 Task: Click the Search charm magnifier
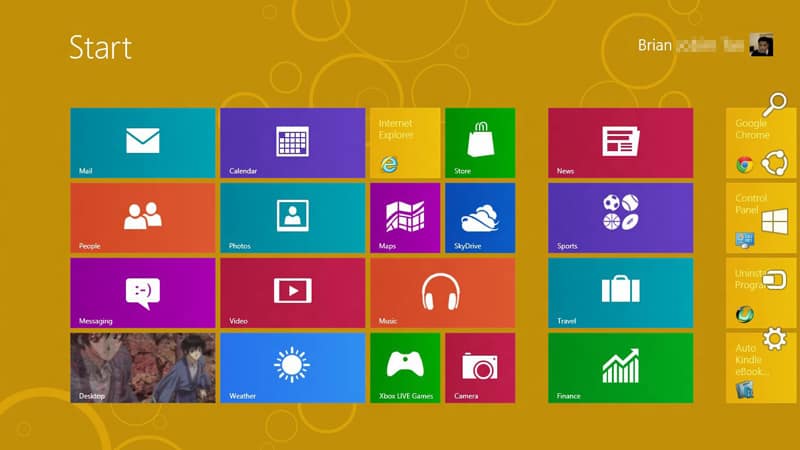coord(774,104)
